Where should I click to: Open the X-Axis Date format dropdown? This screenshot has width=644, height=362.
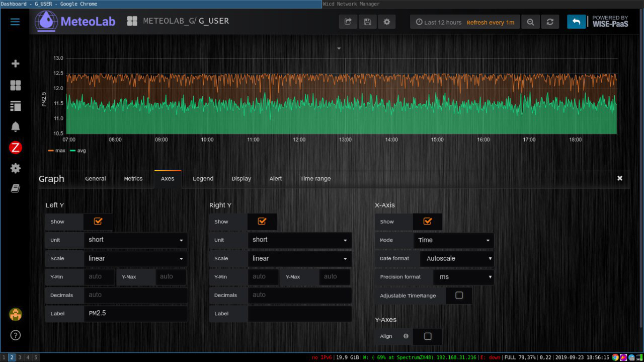457,259
